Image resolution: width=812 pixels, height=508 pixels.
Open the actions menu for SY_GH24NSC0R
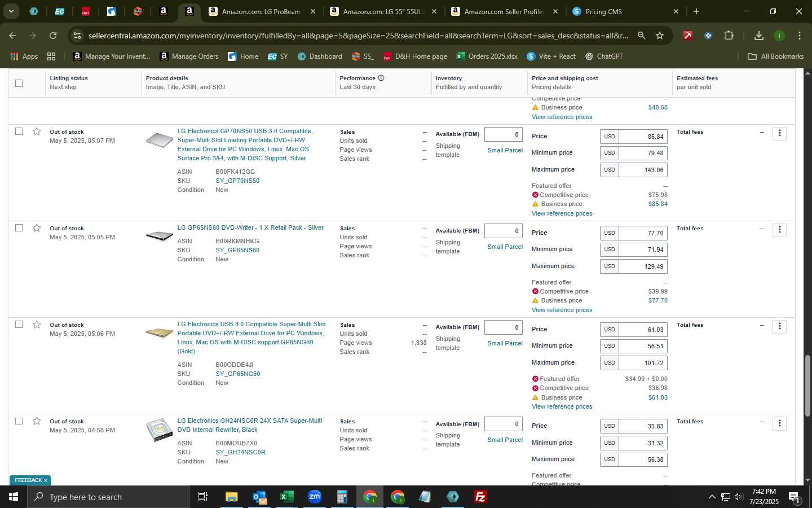[x=780, y=423]
